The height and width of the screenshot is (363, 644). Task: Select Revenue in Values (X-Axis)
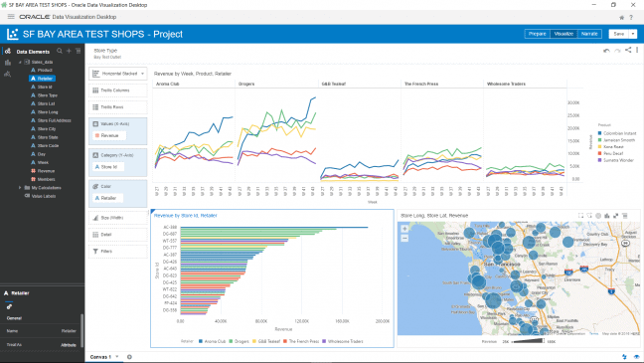click(x=109, y=135)
